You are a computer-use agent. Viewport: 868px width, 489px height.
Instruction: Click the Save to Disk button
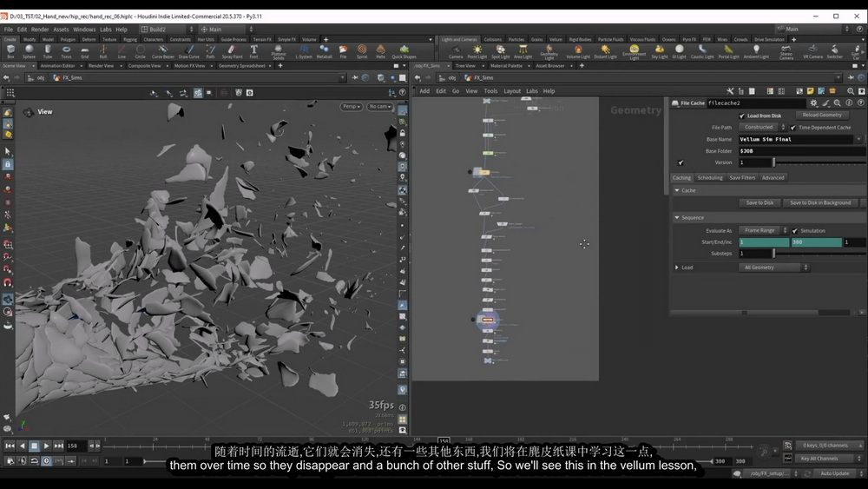759,202
